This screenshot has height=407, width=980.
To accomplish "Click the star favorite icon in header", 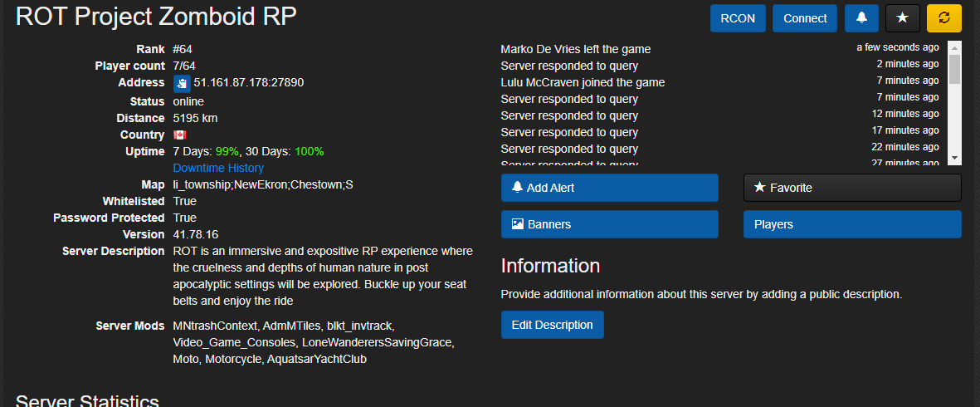I will [x=903, y=18].
